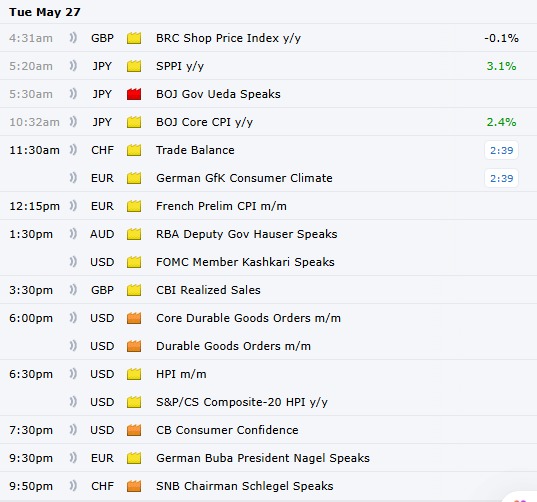Click the 6:00pm time entry
Image resolution: width=537 pixels, height=502 pixels.
point(31,318)
